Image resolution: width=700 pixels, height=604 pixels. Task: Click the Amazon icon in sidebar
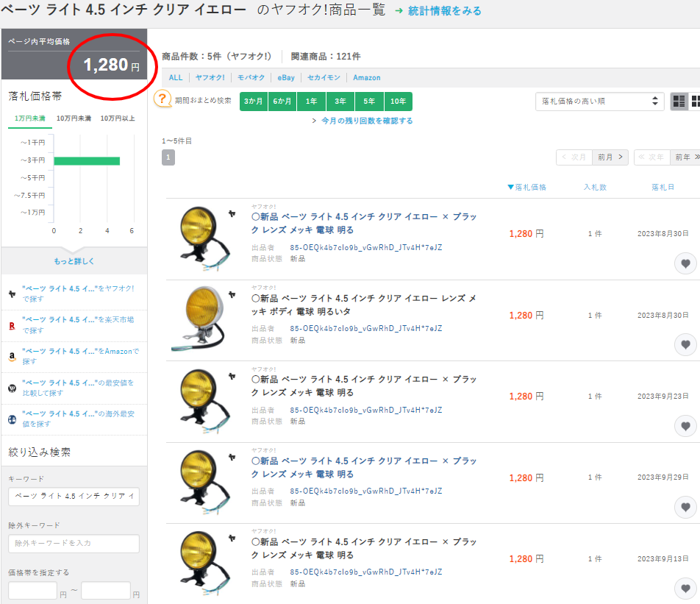pyautogui.click(x=12, y=357)
